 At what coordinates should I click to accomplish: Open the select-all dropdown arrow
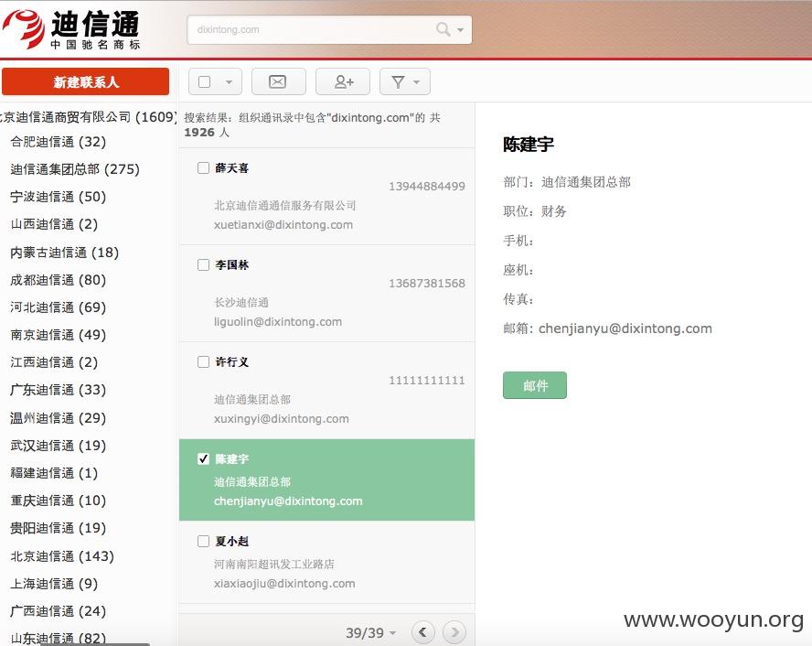point(229,81)
